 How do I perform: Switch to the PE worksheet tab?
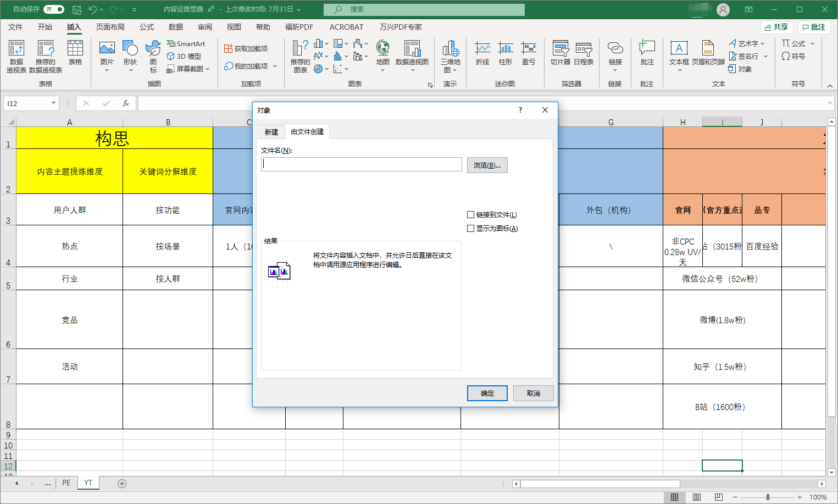click(65, 483)
